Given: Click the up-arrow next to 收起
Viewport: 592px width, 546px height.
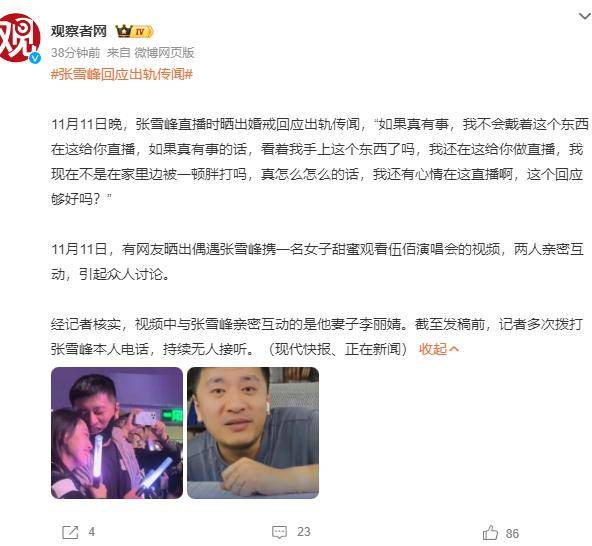Looking at the screenshot, I should (454, 349).
